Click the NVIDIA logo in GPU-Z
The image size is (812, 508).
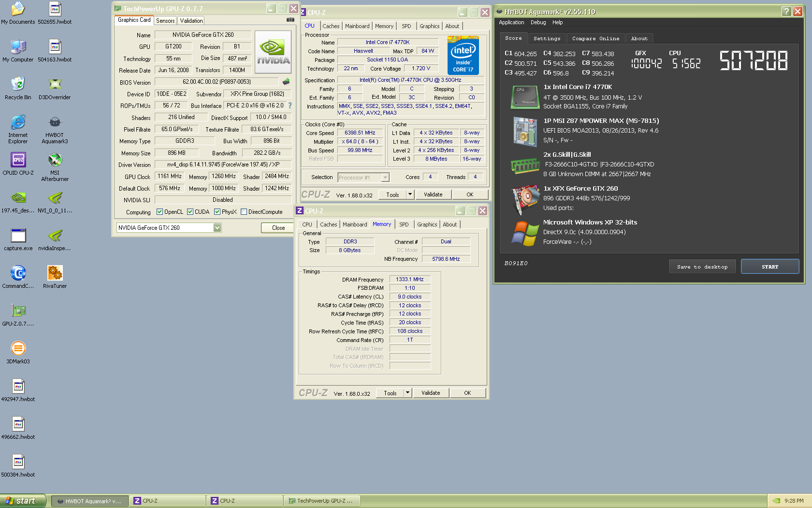(x=273, y=52)
